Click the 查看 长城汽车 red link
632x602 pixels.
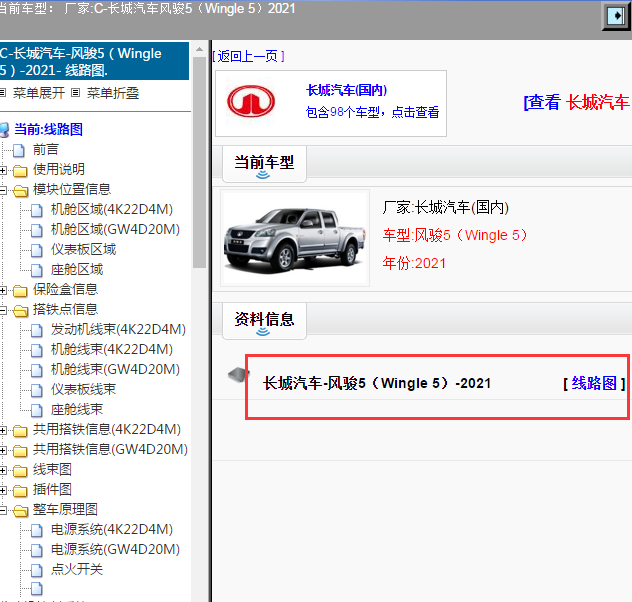(577, 102)
